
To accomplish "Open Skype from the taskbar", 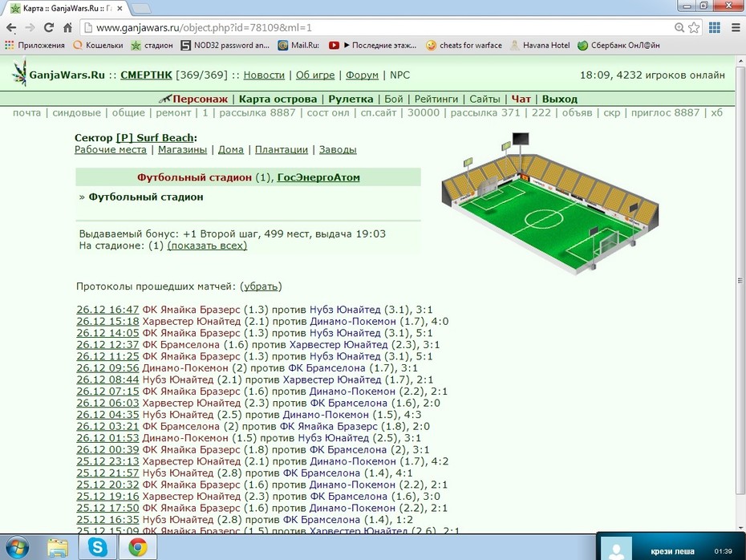I will [98, 547].
